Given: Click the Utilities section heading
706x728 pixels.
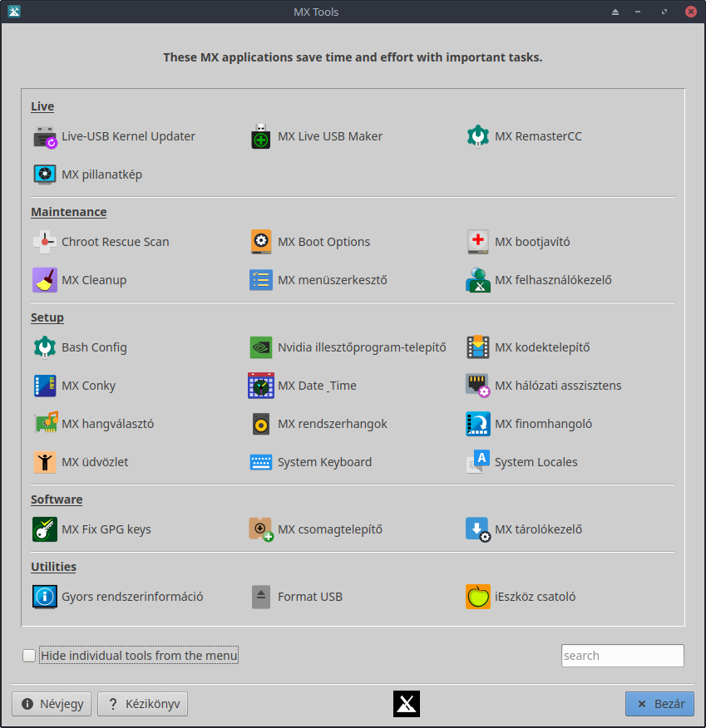Looking at the screenshot, I should [53, 567].
